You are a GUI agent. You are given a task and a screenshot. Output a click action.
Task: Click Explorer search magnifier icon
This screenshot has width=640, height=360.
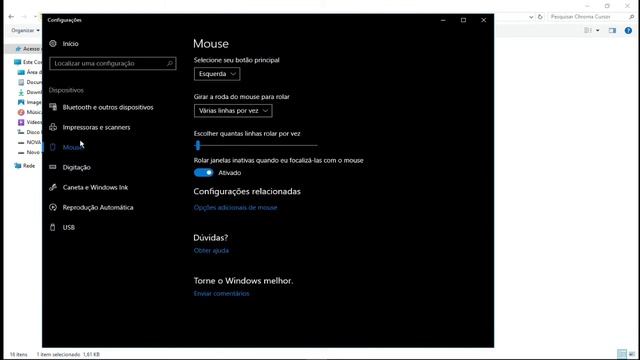(631, 17)
